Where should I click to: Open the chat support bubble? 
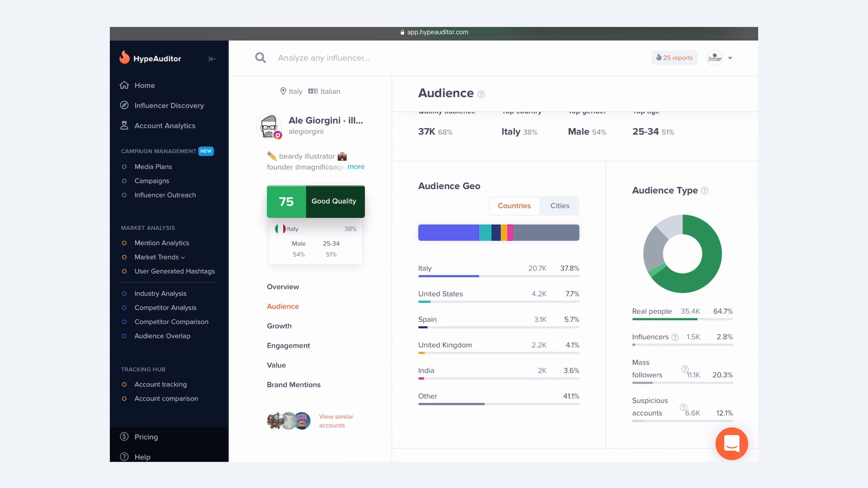point(731,443)
